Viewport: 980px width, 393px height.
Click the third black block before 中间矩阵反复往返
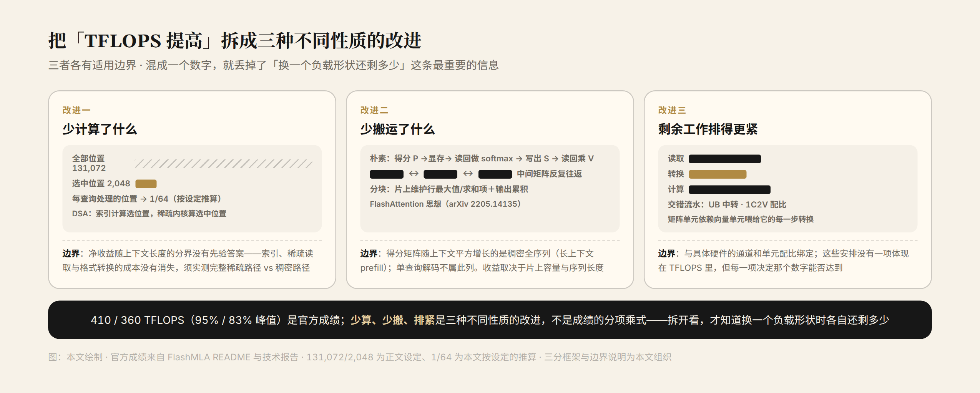pos(495,174)
